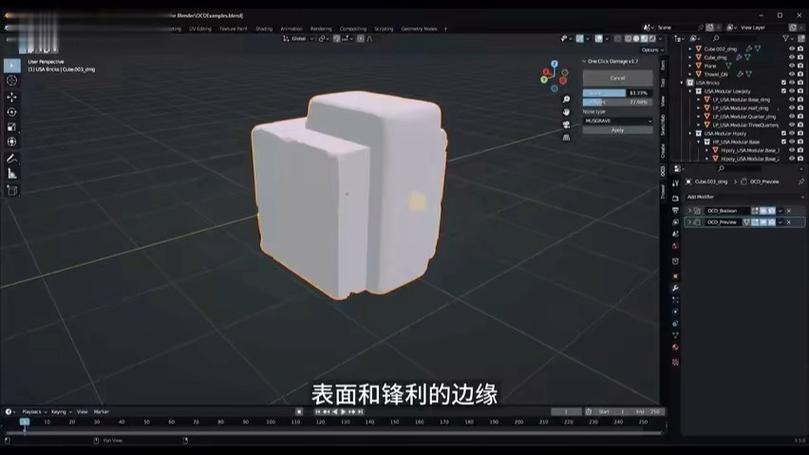Select the Measure tool

[12, 174]
